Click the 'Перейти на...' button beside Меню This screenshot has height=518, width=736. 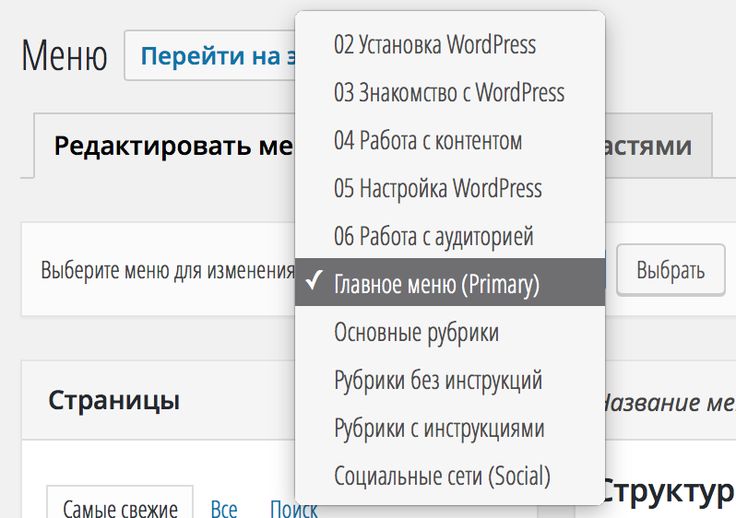tap(211, 56)
